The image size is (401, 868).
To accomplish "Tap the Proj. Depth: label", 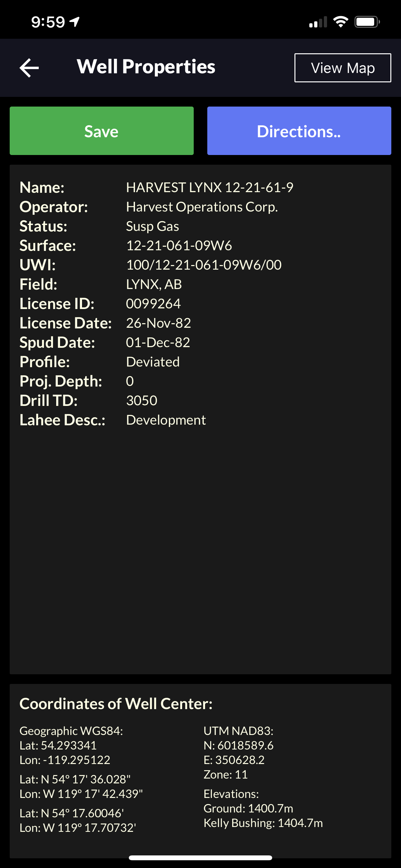I will coord(61,381).
